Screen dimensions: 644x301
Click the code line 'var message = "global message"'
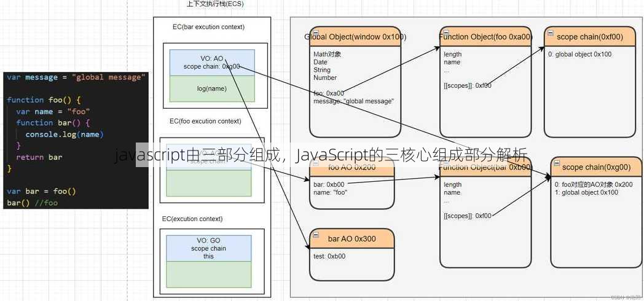click(x=76, y=77)
